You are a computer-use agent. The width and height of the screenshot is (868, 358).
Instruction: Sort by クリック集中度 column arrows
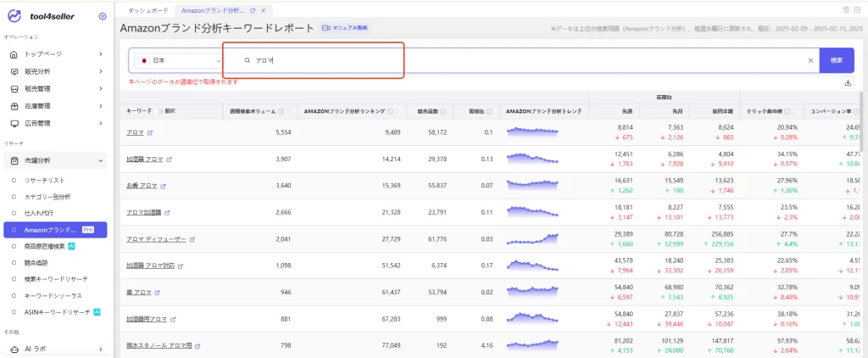coord(793,111)
